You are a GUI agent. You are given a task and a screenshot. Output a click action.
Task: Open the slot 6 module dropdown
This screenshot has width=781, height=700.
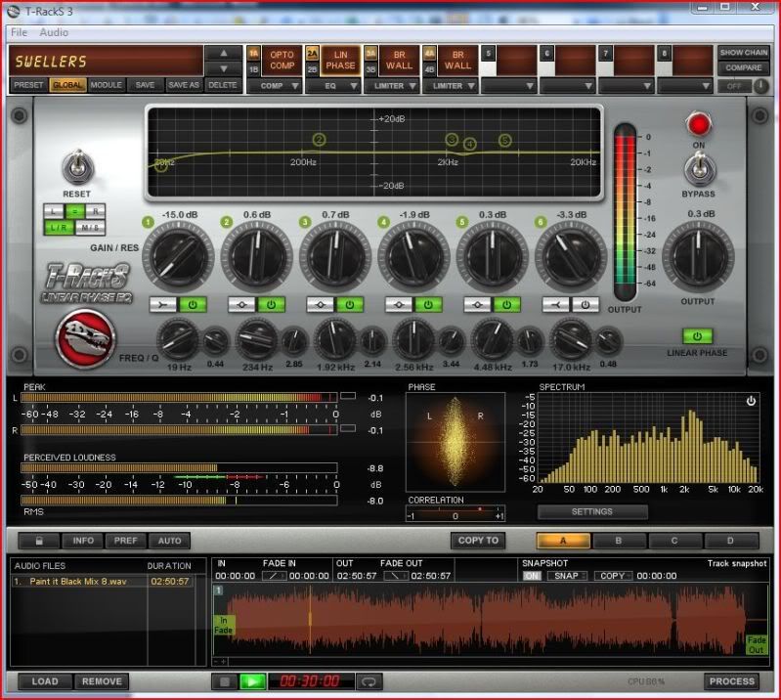[568, 86]
